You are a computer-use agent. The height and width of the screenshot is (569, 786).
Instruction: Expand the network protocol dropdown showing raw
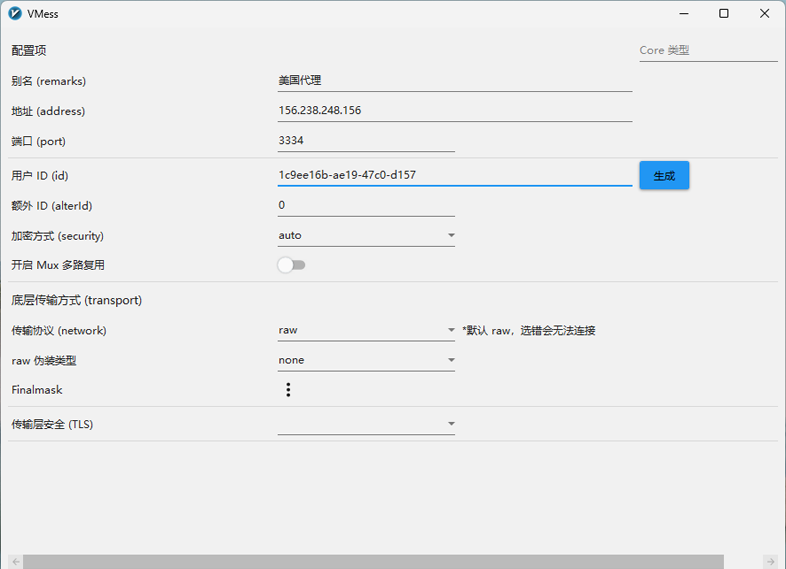366,330
